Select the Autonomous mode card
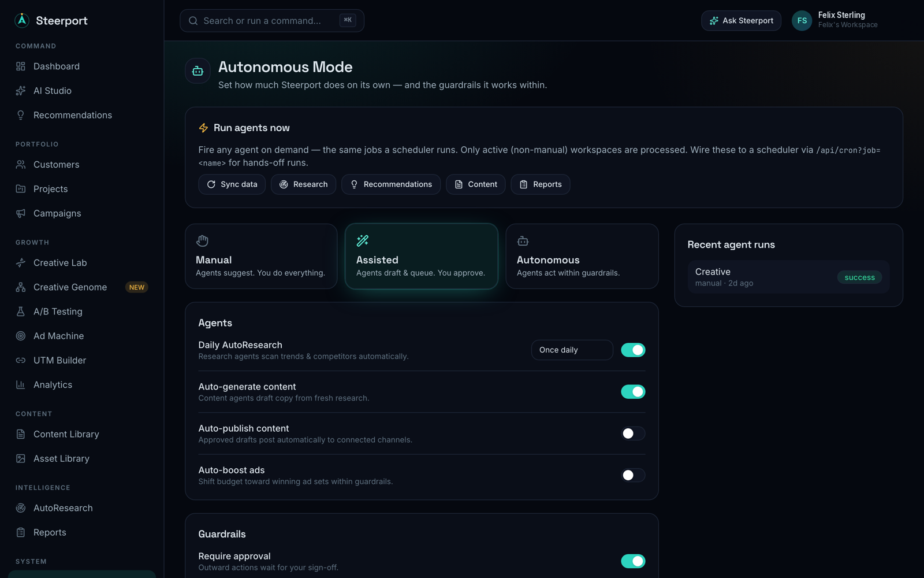924x578 pixels. click(582, 256)
